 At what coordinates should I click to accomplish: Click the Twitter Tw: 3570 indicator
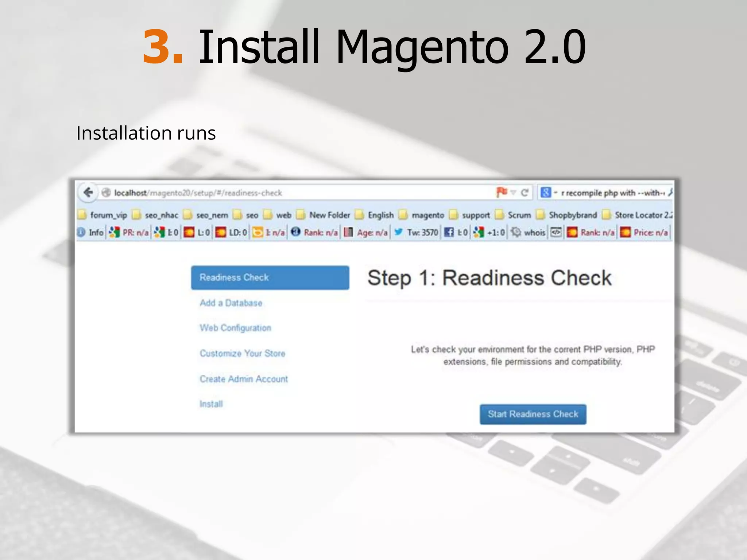(416, 232)
